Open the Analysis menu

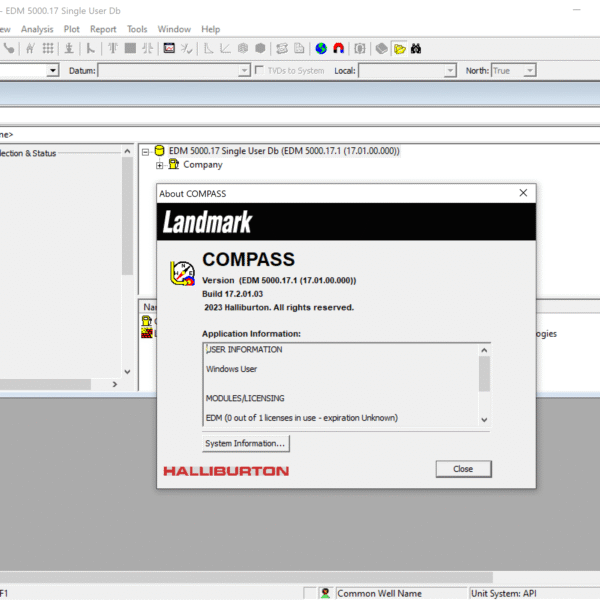click(x=37, y=29)
